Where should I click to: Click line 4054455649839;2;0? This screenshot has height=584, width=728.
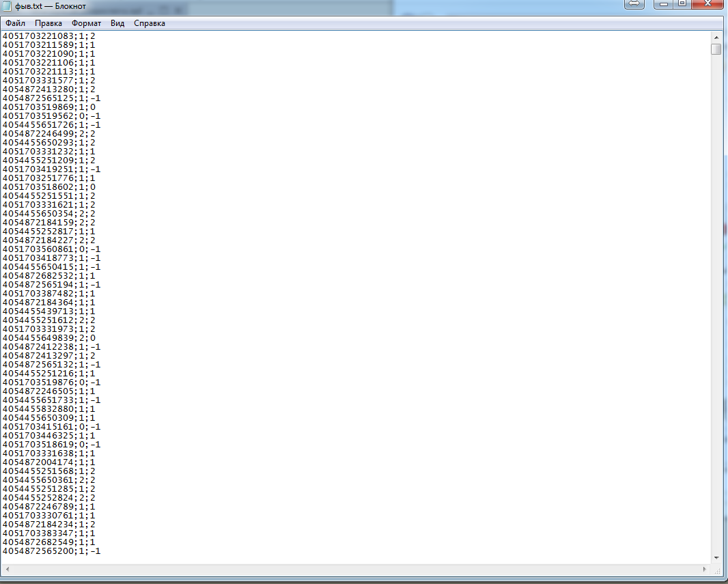click(x=48, y=337)
